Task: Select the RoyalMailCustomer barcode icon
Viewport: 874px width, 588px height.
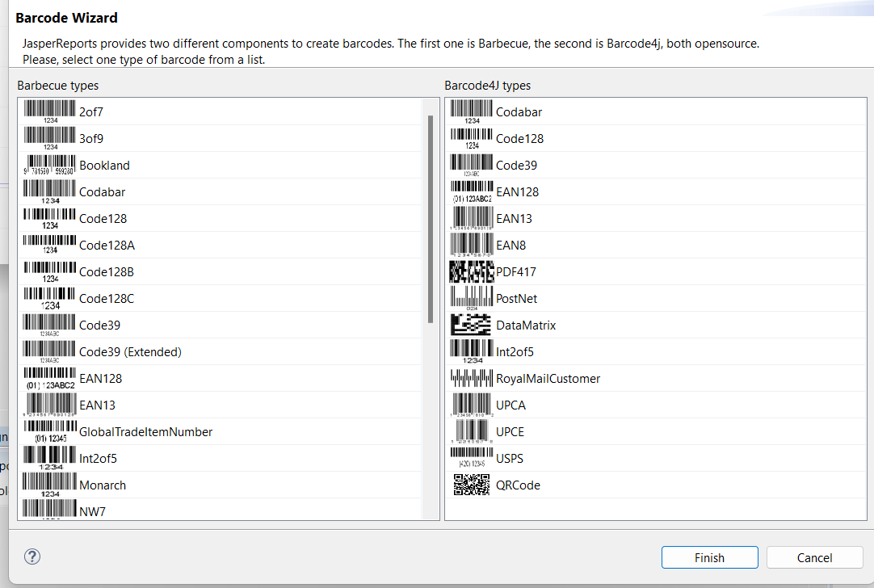Action: [472, 378]
